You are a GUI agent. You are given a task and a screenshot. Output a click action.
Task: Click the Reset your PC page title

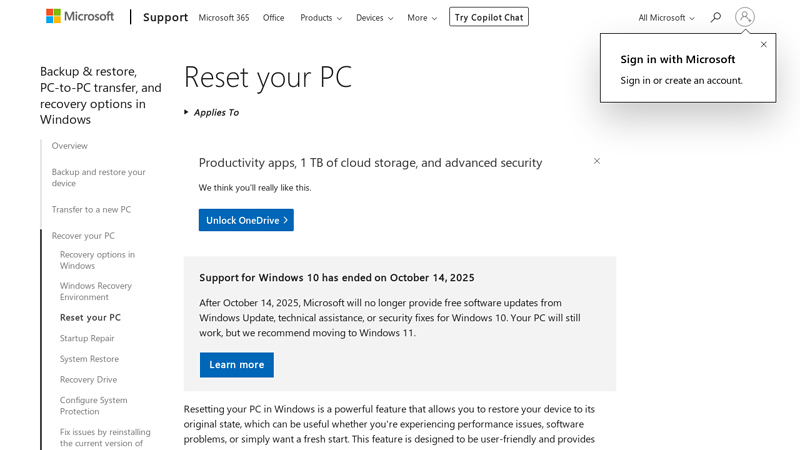tap(268, 78)
